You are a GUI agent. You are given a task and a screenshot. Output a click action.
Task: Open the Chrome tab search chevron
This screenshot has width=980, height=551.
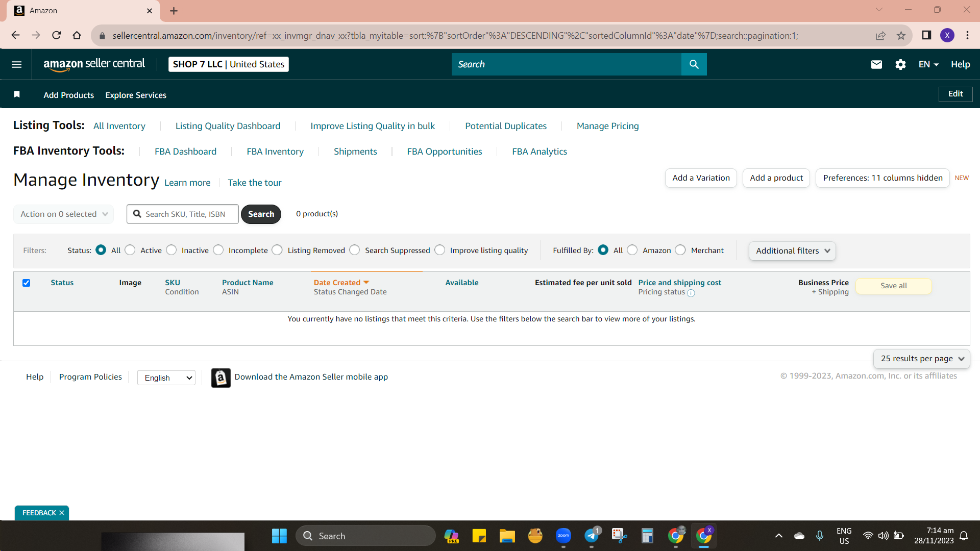coord(879,10)
